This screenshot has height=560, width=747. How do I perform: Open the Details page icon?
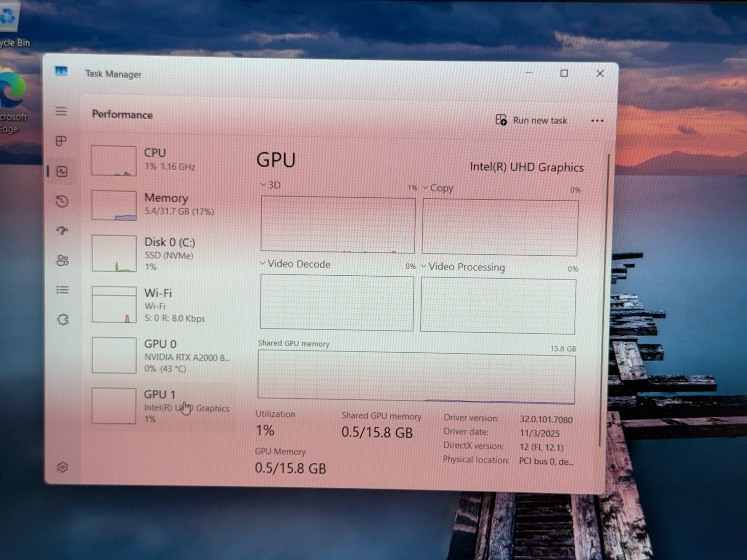63,290
